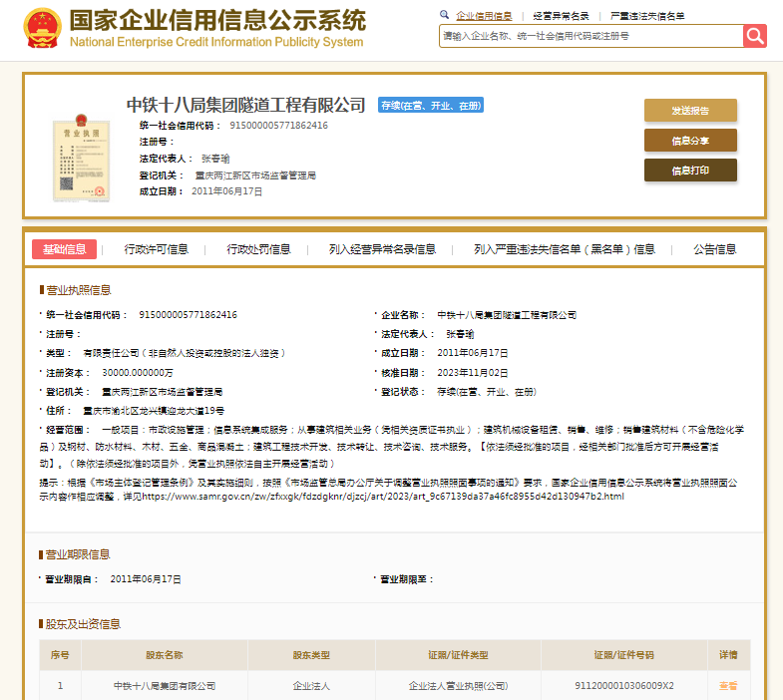Select the 经营异常名录 search category
This screenshot has height=700, width=783.
point(561,16)
